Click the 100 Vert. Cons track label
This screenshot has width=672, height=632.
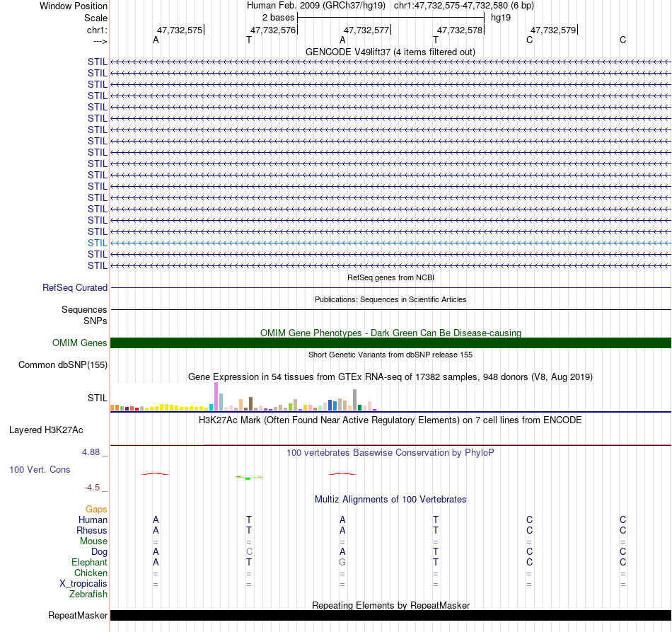pos(40,469)
